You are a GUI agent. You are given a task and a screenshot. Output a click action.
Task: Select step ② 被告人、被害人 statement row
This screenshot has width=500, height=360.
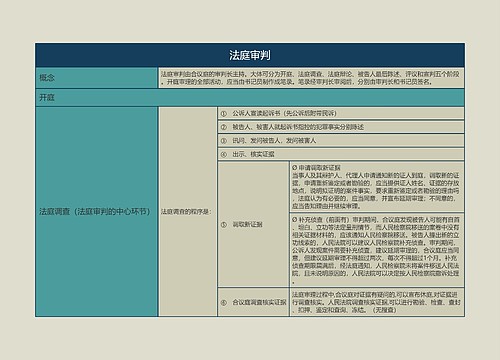click(341, 127)
